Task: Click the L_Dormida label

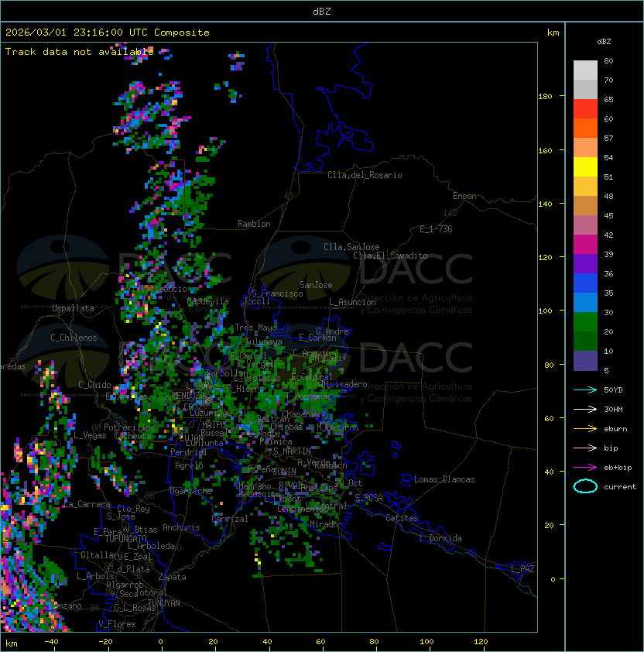Action: click(x=440, y=538)
